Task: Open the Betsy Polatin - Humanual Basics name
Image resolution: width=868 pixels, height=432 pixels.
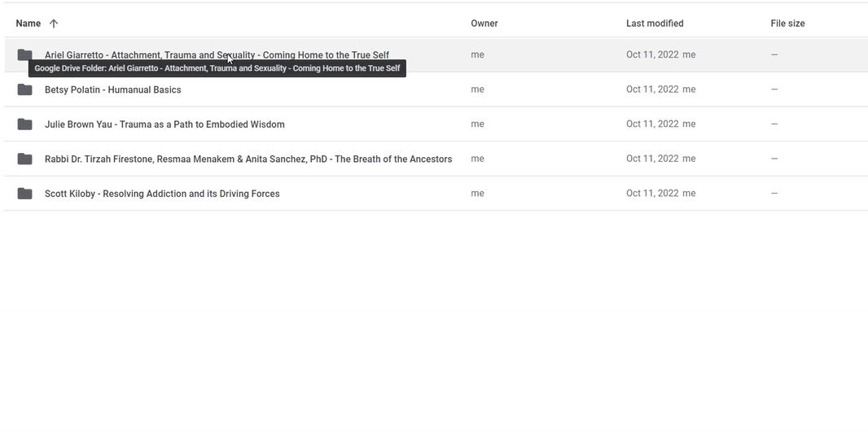Action: [x=112, y=89]
